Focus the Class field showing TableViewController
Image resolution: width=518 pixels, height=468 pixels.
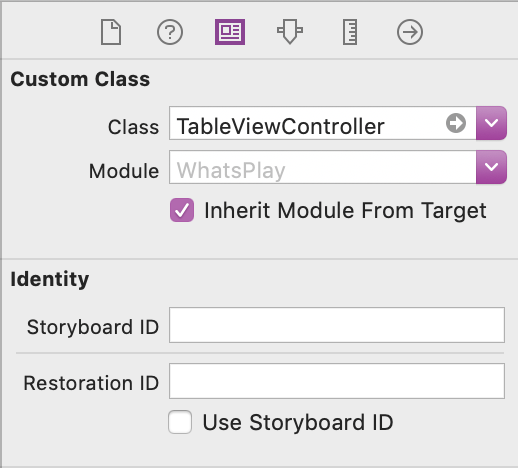[322, 123]
